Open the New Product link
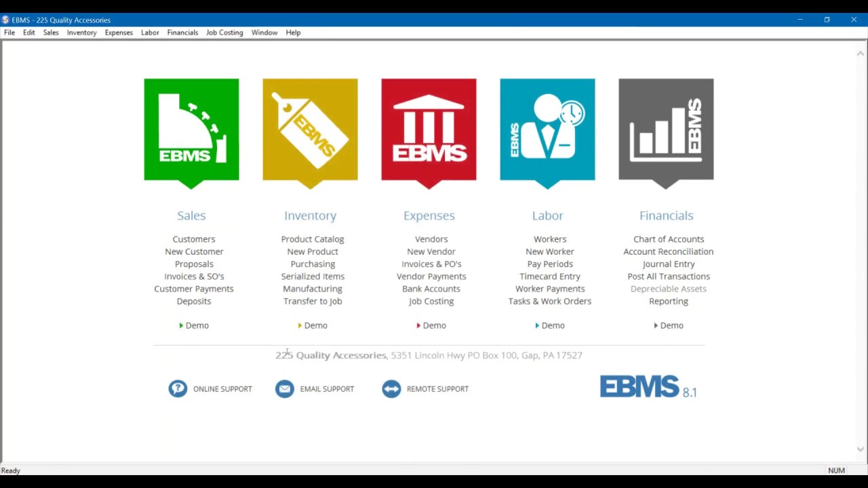 [313, 251]
